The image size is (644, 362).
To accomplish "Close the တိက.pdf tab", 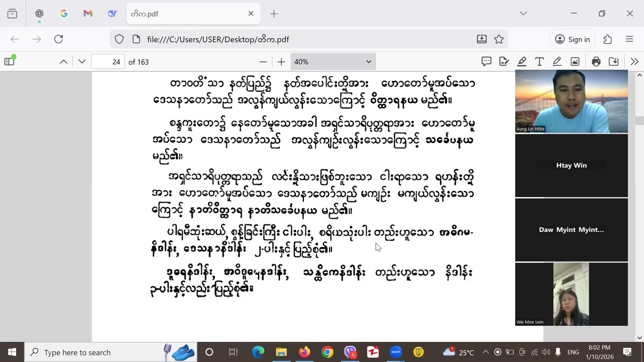I will tap(251, 14).
